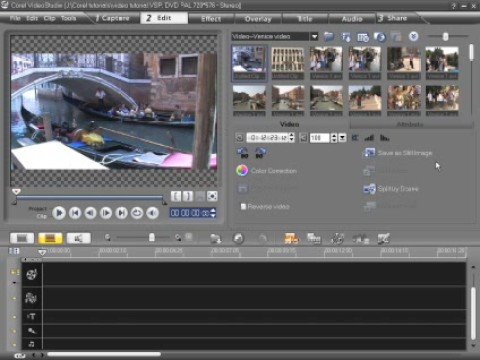The image size is (480, 360).
Task: Click the clip volume value field
Action: tap(319, 138)
